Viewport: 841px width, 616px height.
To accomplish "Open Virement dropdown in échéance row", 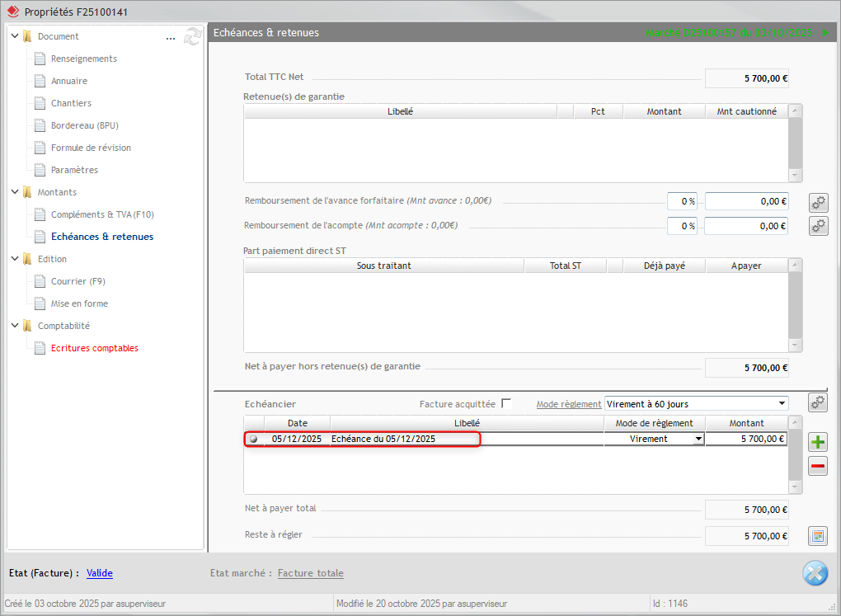I will coord(699,440).
